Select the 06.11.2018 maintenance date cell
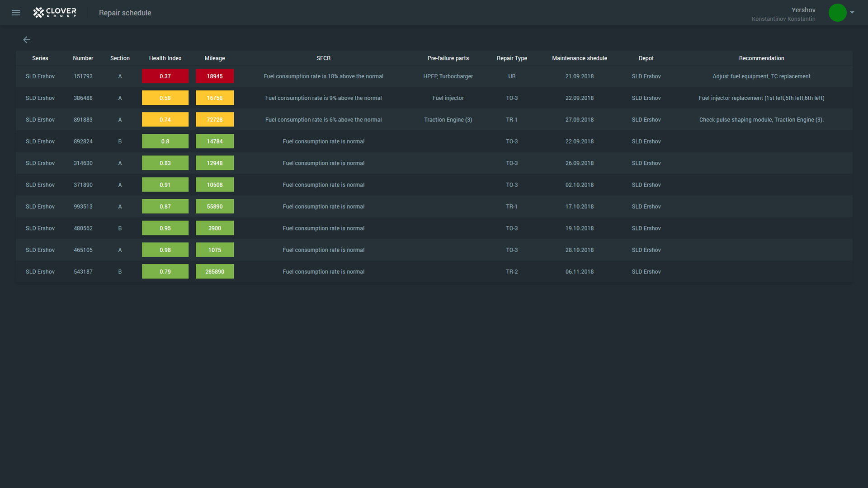 point(579,272)
